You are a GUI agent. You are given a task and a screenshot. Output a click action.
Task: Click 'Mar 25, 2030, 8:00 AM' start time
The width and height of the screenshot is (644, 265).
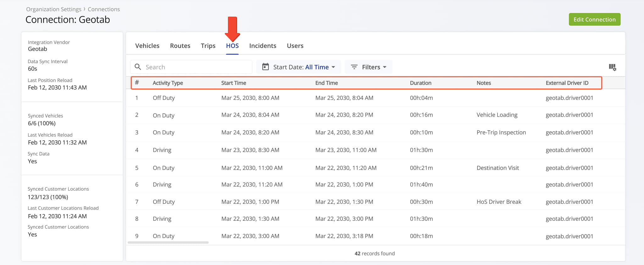[x=250, y=98]
